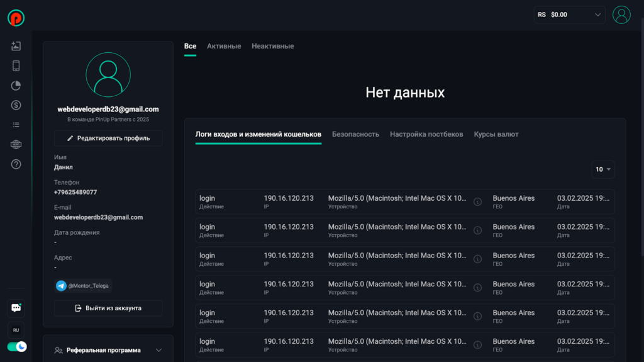Screen dimensions: 644x362
Task: Click the phone number +79625489077
Action: pyautogui.click(x=75, y=193)
